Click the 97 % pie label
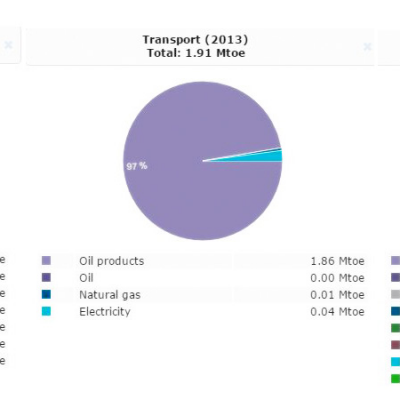This screenshot has height=400, width=400. 137,166
